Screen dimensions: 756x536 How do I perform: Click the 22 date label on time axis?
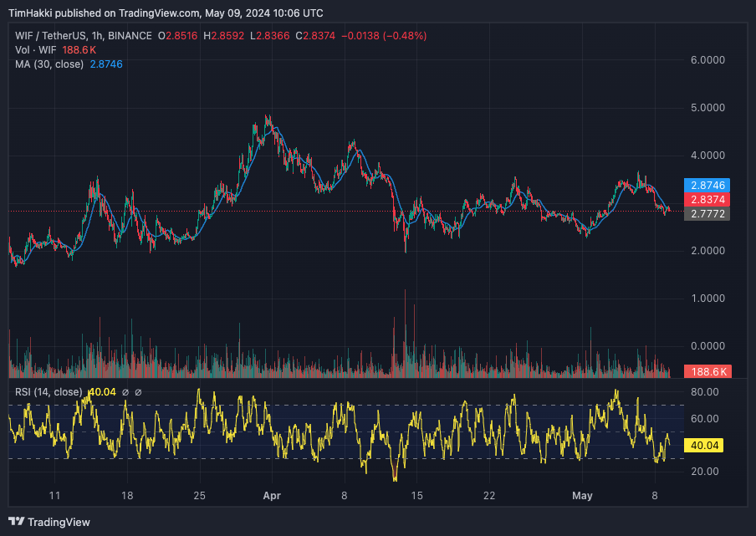489,496
